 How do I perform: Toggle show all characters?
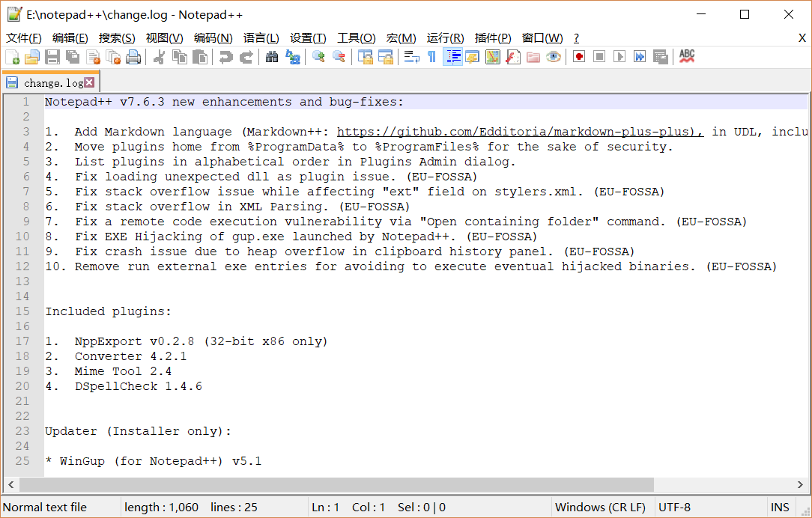[431, 56]
